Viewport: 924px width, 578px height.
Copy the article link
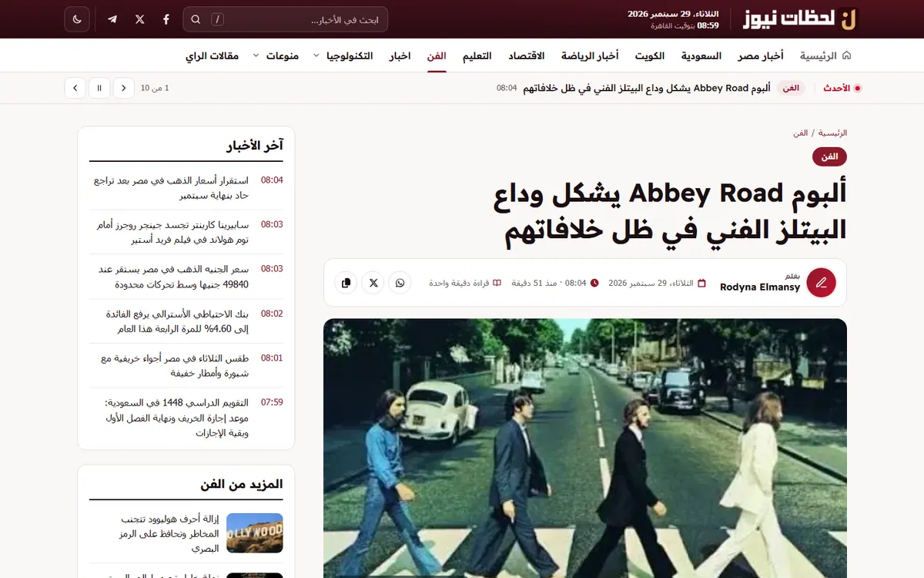click(346, 283)
